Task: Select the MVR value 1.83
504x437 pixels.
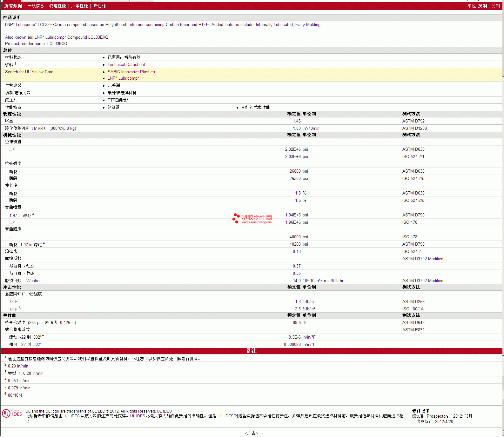Action: pyautogui.click(x=297, y=128)
